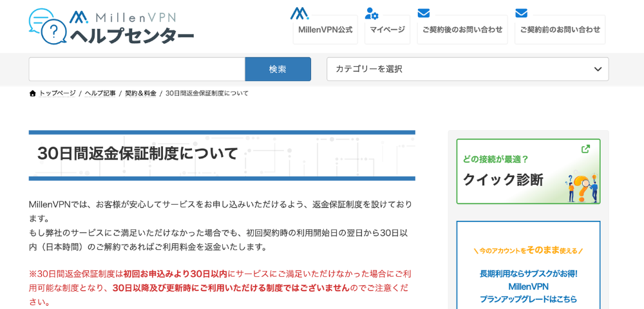This screenshot has width=644, height=309.
Task: Open ご契約後のお問い合わせ
Action: (462, 30)
